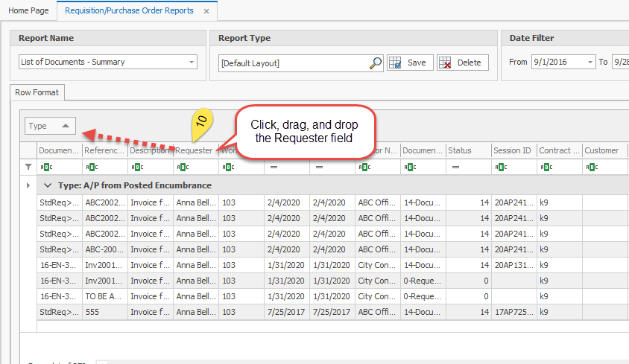The height and width of the screenshot is (364, 629).
Task: Click the Save layout button
Action: click(x=408, y=63)
